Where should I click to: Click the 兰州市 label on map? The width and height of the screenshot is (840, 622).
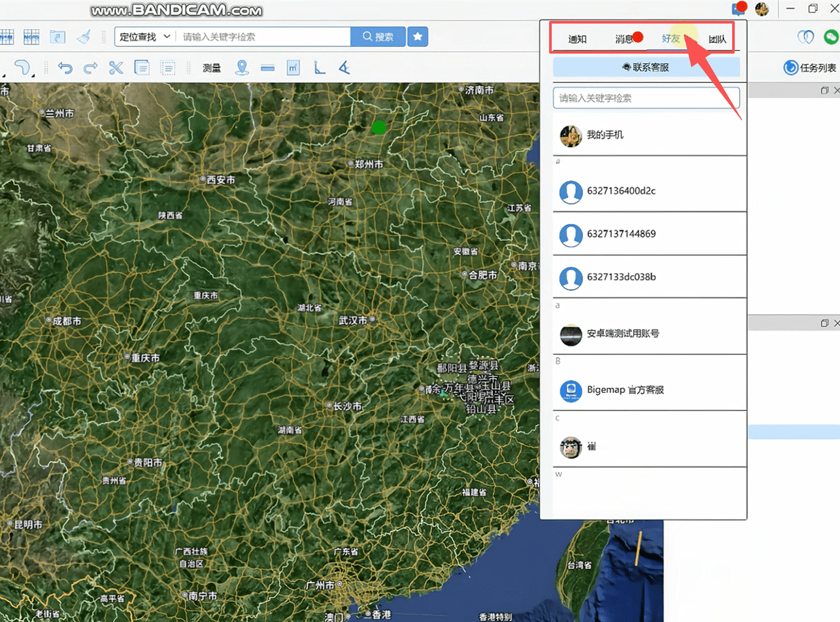click(59, 113)
